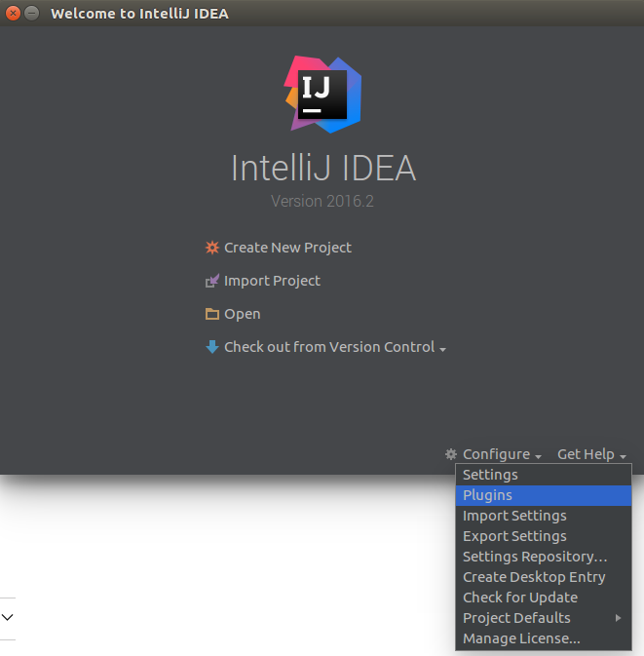Open Settings from Configure menu
Image resolution: width=644 pixels, height=656 pixels.
[544, 475]
